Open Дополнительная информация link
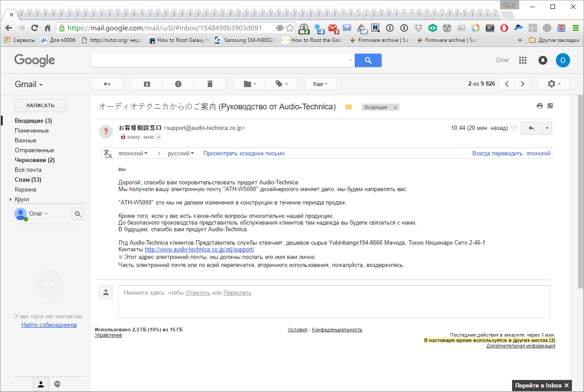Viewport: 584px width, 392px height. pyautogui.click(x=521, y=346)
